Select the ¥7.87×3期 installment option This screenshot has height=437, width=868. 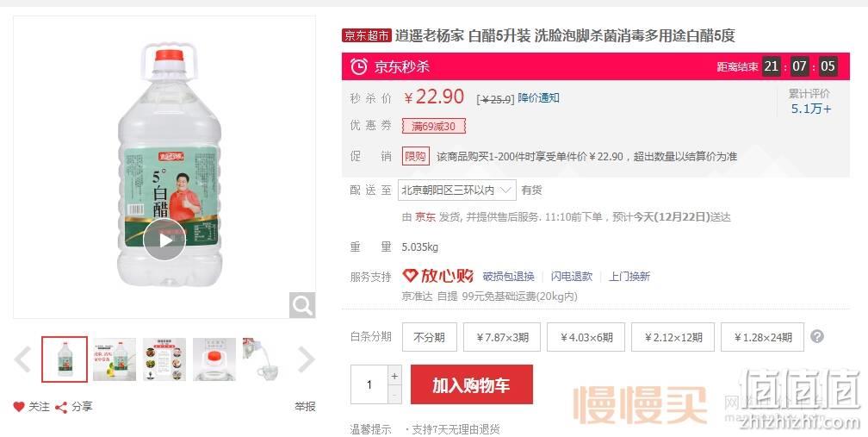(x=502, y=337)
